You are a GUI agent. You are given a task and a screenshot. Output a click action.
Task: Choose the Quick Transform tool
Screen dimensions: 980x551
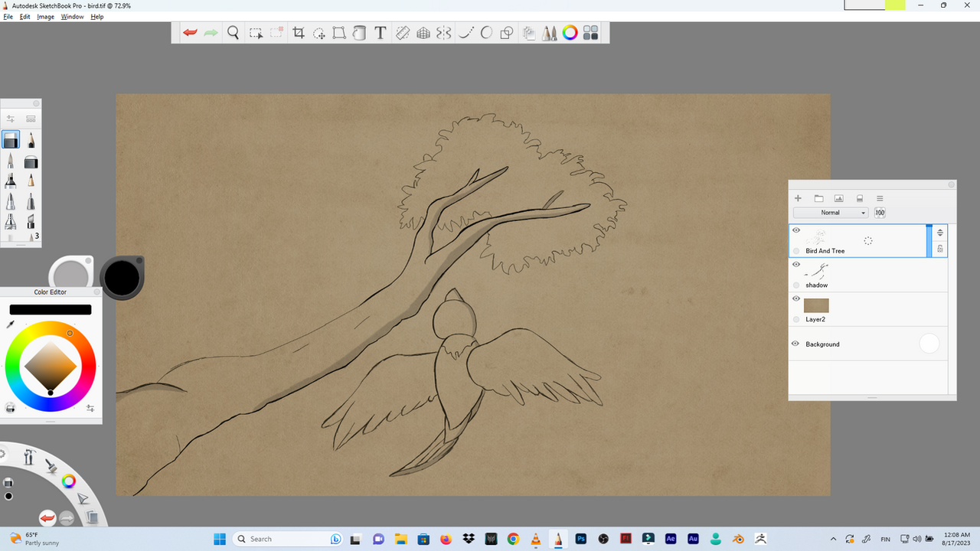(x=319, y=33)
